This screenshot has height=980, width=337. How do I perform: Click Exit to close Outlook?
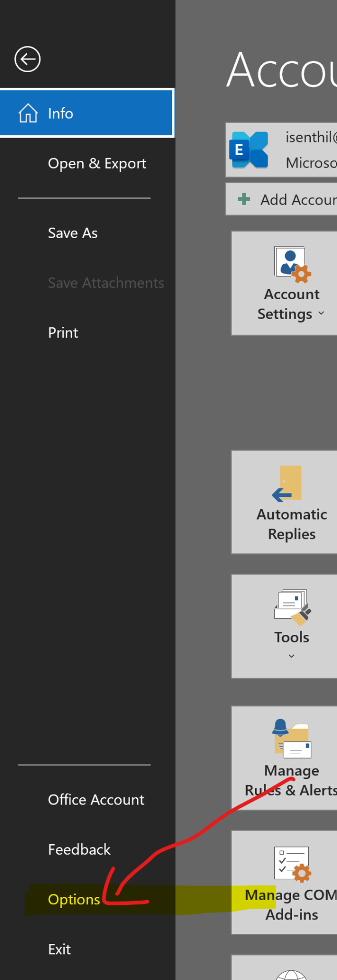(x=59, y=949)
